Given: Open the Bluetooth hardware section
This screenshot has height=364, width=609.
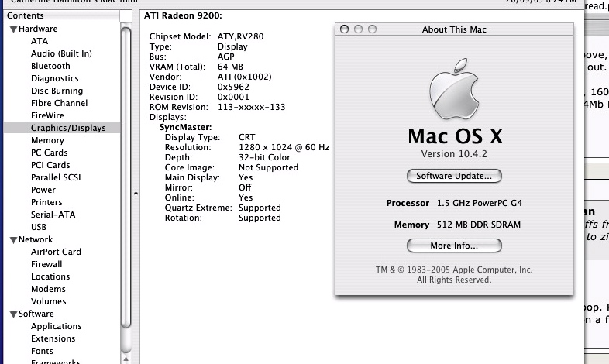Looking at the screenshot, I should (x=50, y=66).
